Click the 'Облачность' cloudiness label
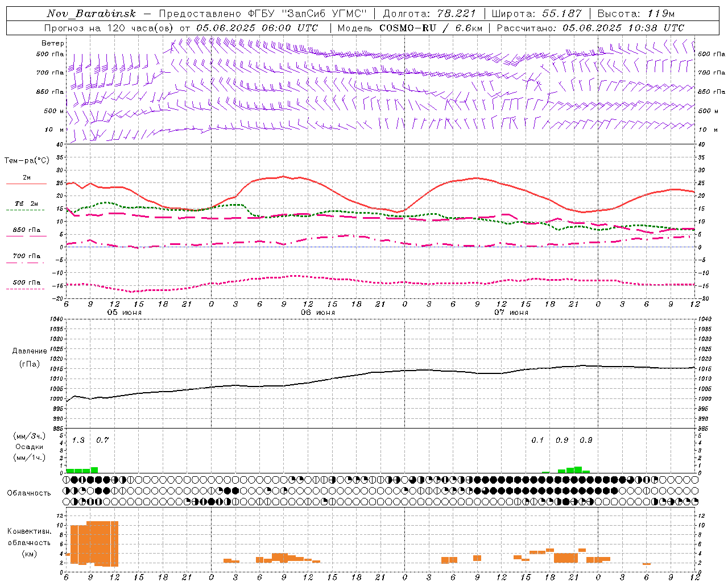Image resolution: width=728 pixels, height=582 pixels. (29, 493)
